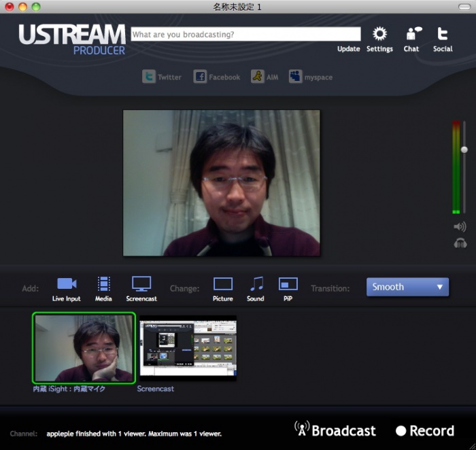Open the Smooth transition dropdown
The width and height of the screenshot is (476, 450).
pos(407,287)
